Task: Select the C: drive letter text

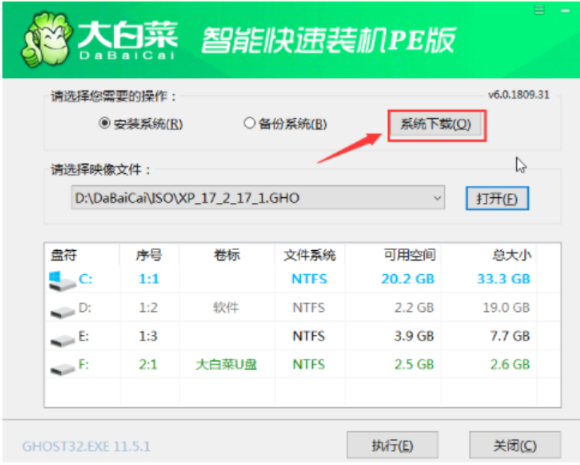Action: coord(85,279)
